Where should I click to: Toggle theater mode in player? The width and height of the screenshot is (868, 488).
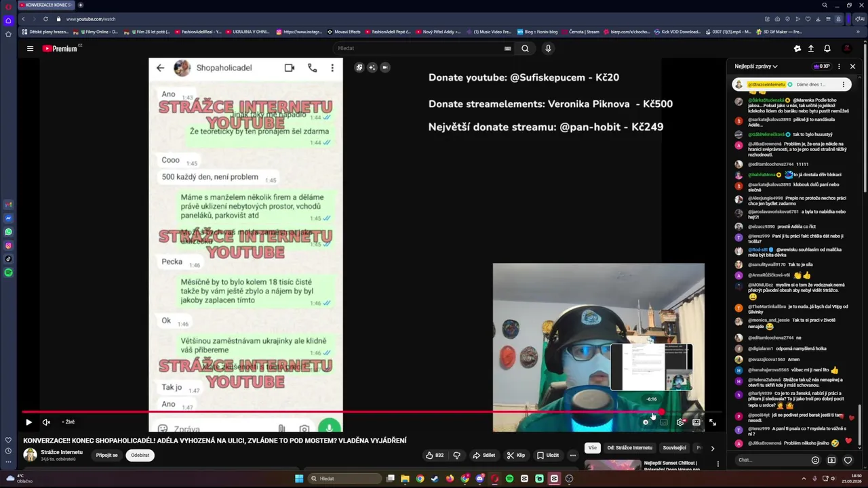696,422
